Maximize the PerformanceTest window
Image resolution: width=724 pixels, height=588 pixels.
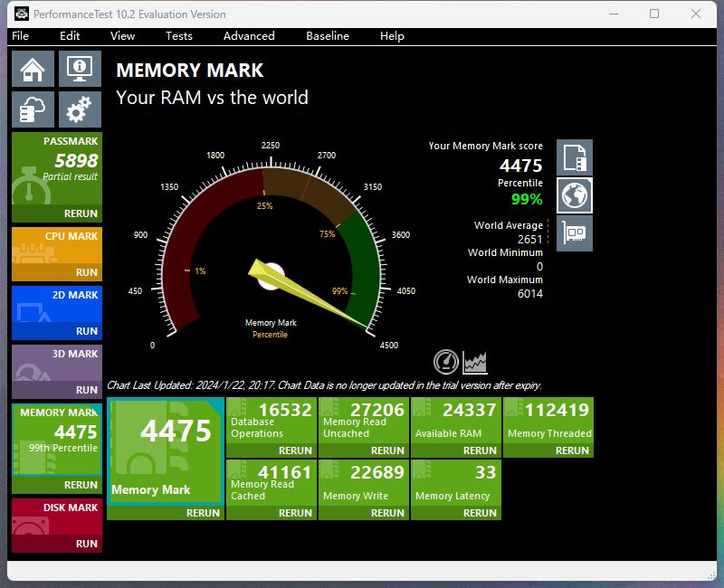coord(654,14)
